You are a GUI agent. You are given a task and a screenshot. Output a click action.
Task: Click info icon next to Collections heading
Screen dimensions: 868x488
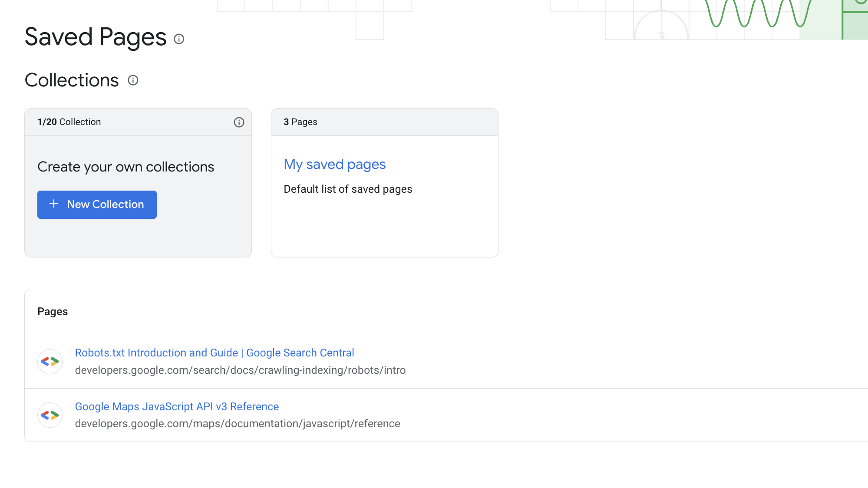(x=133, y=80)
